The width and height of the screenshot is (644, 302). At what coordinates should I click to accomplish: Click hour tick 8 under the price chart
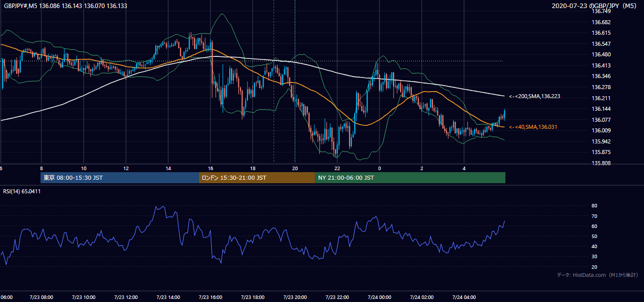click(x=41, y=169)
